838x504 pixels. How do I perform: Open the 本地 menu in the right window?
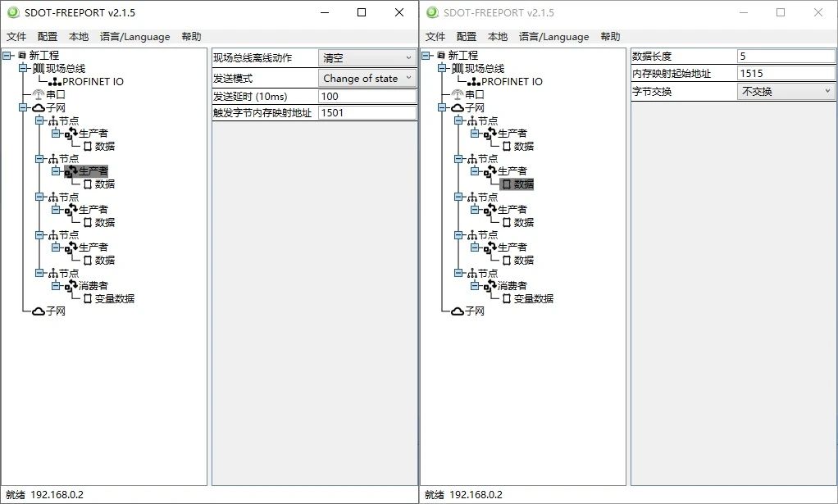(x=498, y=36)
